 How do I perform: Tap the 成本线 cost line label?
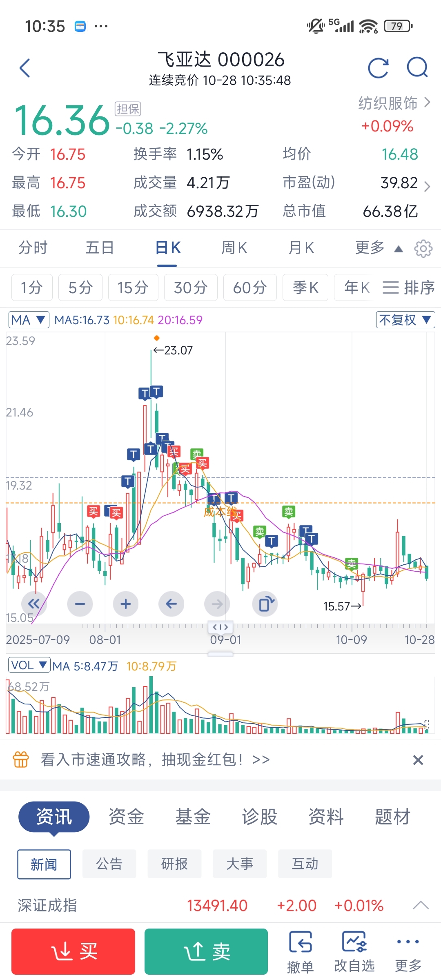tap(220, 512)
